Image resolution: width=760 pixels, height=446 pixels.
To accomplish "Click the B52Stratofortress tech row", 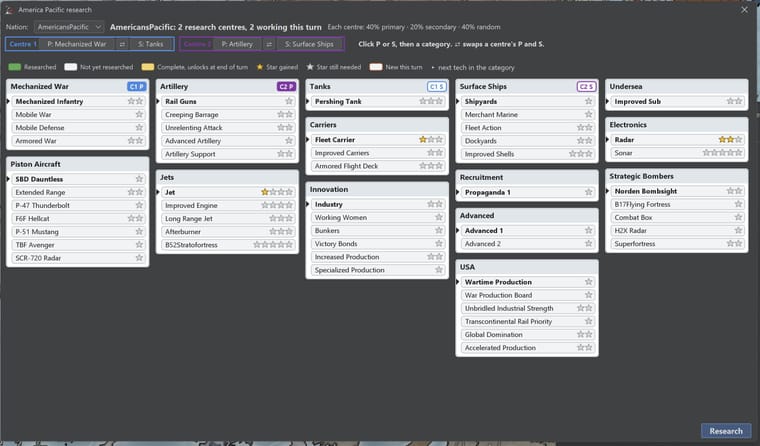I will coord(227,245).
